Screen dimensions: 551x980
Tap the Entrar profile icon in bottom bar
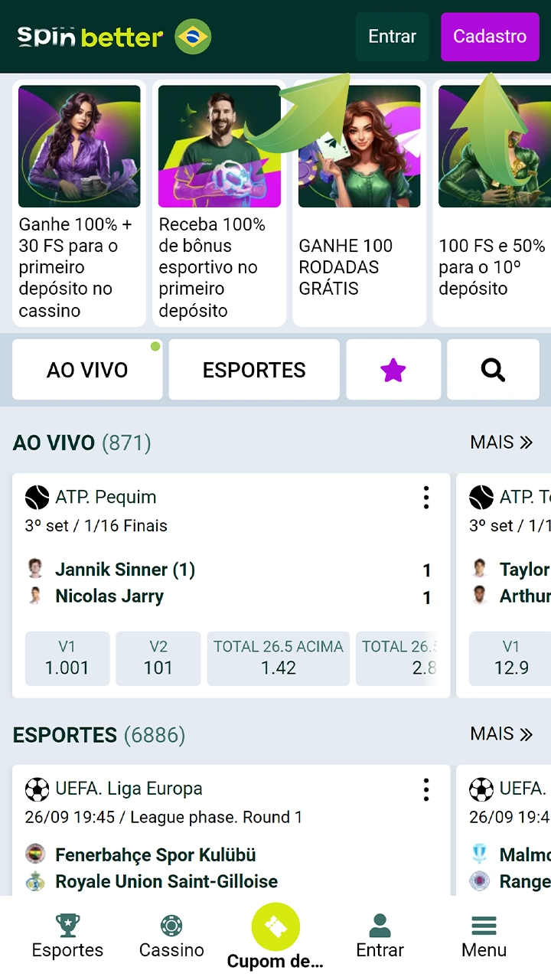[380, 926]
